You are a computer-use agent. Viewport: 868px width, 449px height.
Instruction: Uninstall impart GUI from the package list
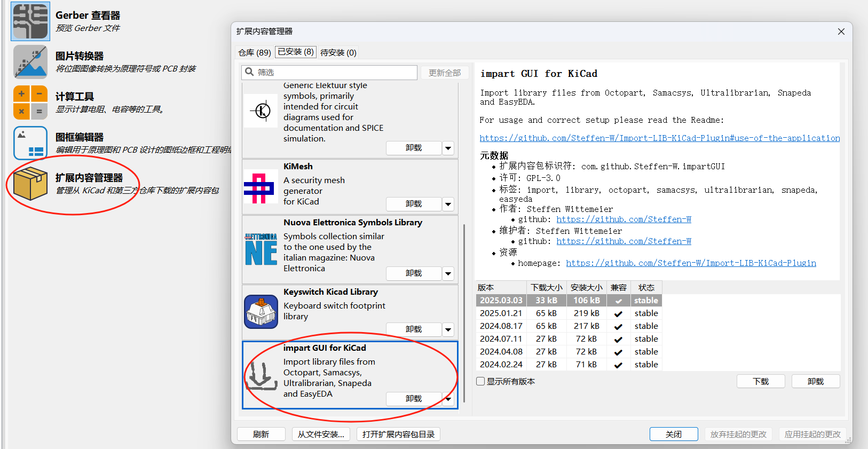414,399
